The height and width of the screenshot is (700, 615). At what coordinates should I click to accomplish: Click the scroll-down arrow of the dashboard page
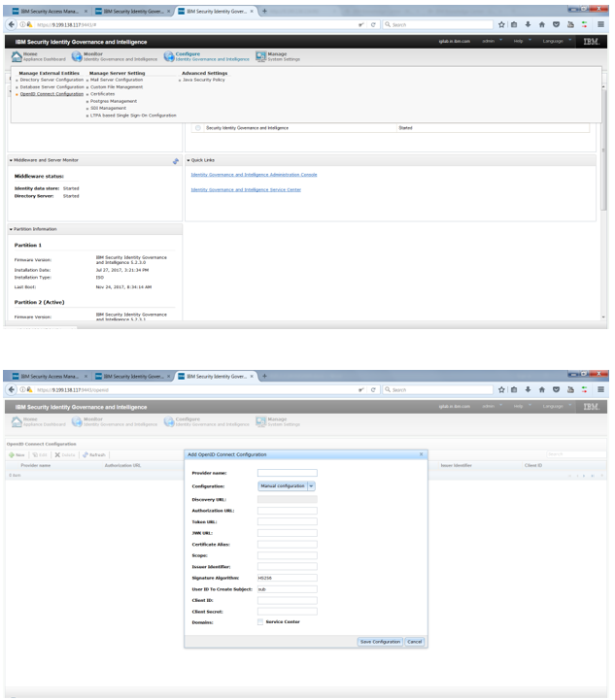coord(603,317)
